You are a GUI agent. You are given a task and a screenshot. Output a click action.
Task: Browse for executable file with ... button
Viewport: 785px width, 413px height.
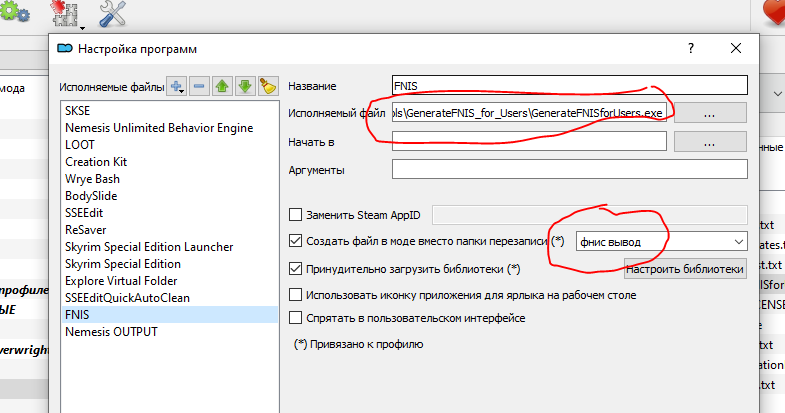coord(710,114)
